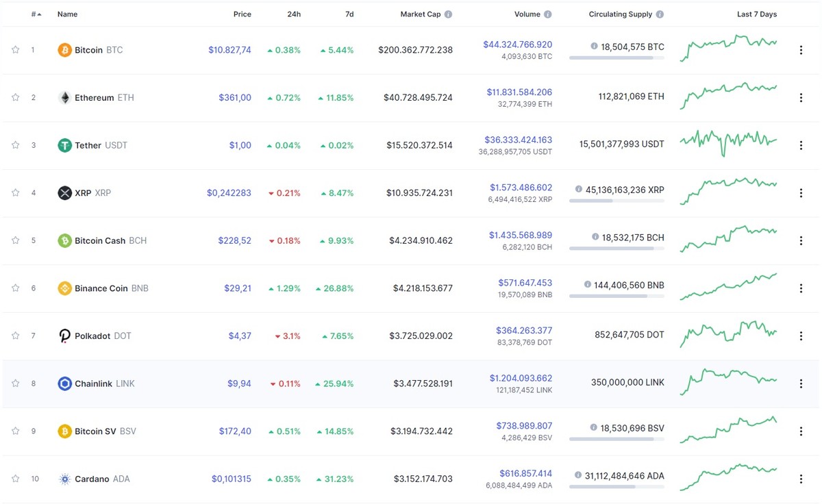Click the Cardano ADA logo icon

tap(66, 479)
